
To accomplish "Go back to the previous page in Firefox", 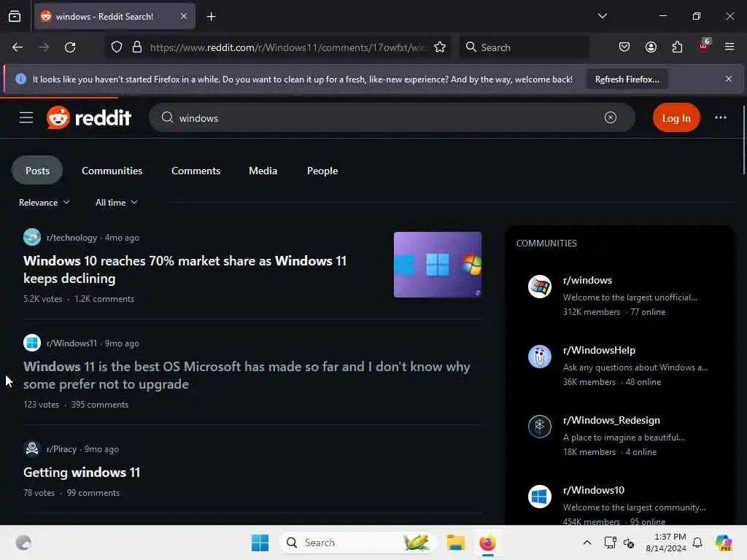I will 18,47.
